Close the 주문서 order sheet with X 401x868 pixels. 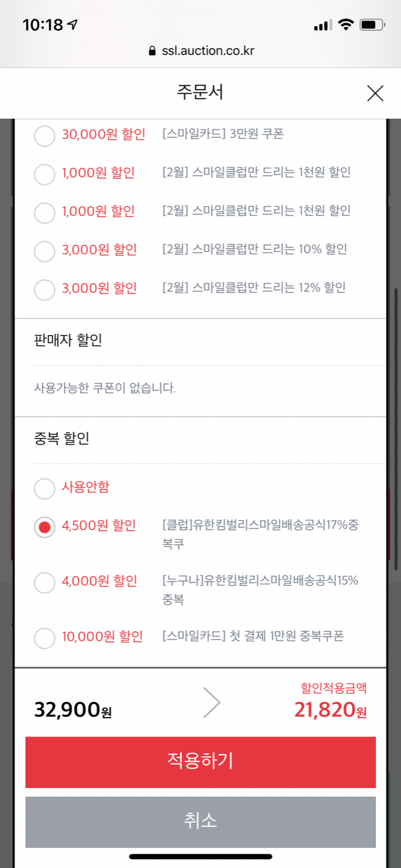(375, 93)
